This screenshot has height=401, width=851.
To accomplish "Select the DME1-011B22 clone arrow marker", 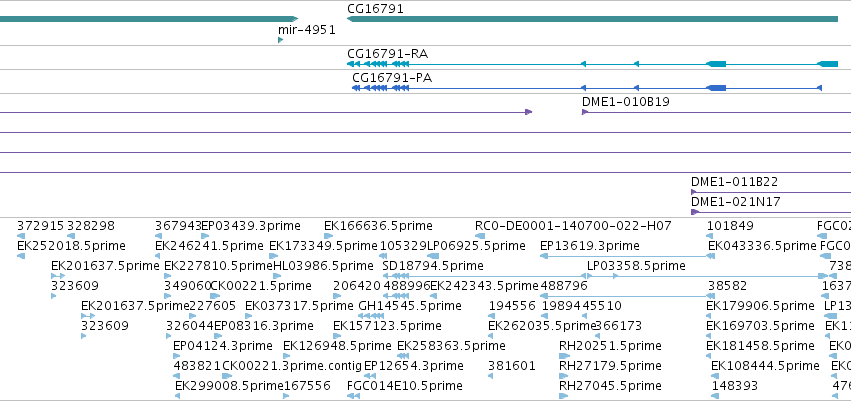I will click(x=694, y=192).
